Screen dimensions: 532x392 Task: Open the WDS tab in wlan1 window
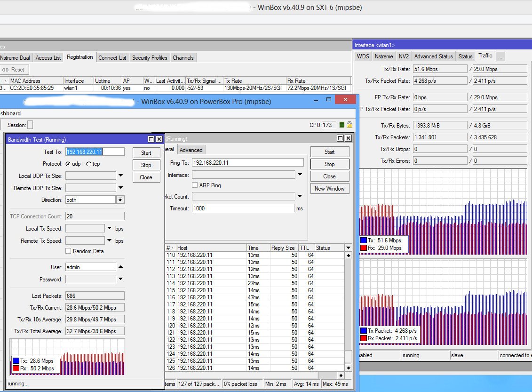click(363, 56)
